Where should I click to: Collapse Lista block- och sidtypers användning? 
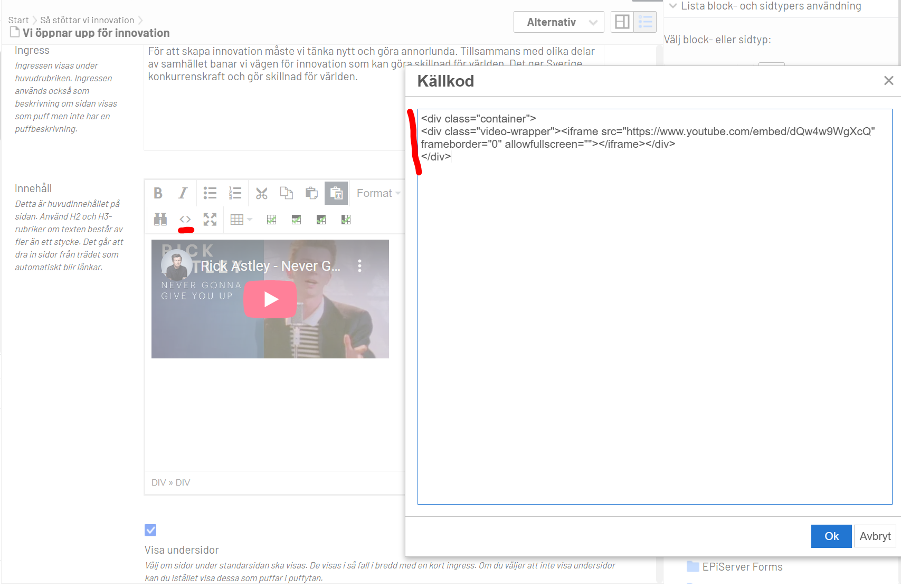tap(673, 6)
